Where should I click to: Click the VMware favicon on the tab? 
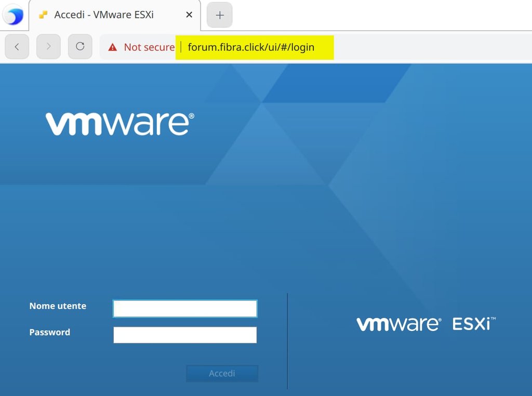pos(43,15)
